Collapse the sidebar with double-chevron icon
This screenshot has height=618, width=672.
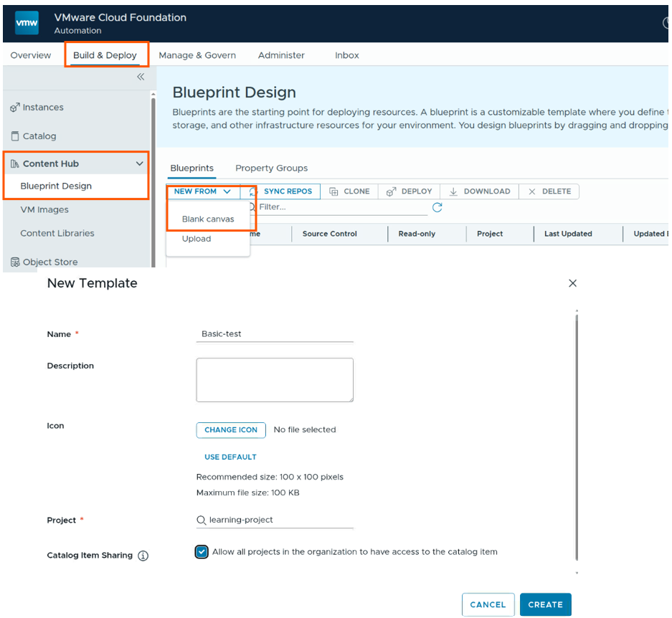[x=141, y=77]
